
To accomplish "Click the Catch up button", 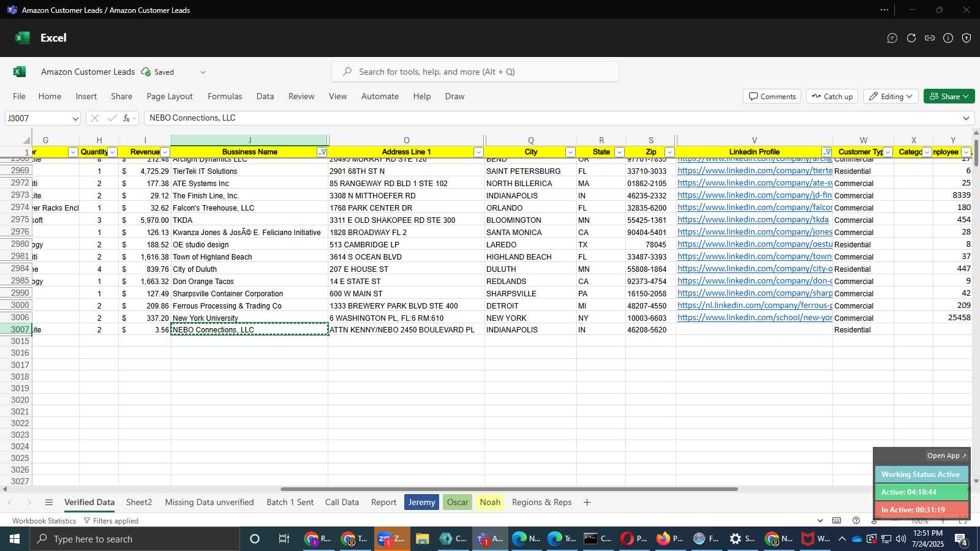I will coord(832,97).
